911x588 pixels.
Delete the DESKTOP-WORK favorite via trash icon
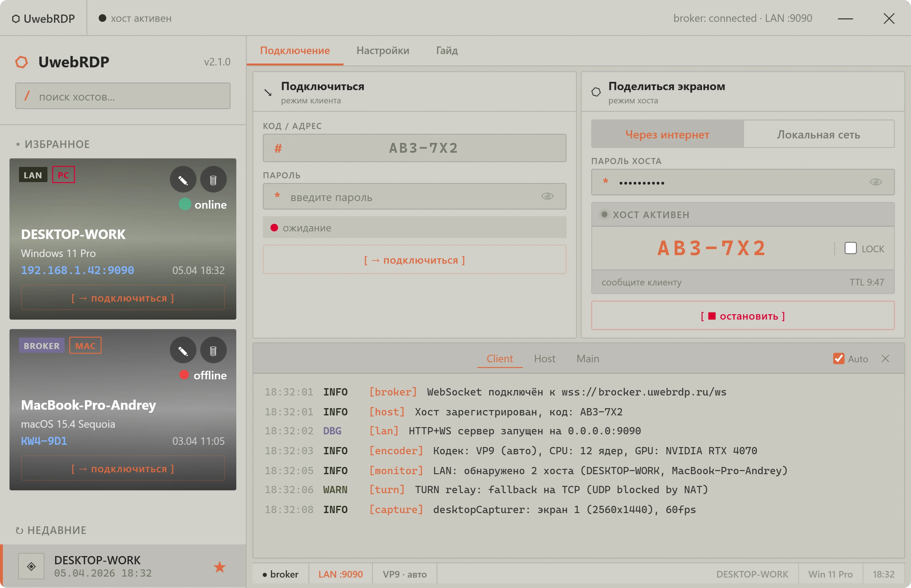coord(213,180)
